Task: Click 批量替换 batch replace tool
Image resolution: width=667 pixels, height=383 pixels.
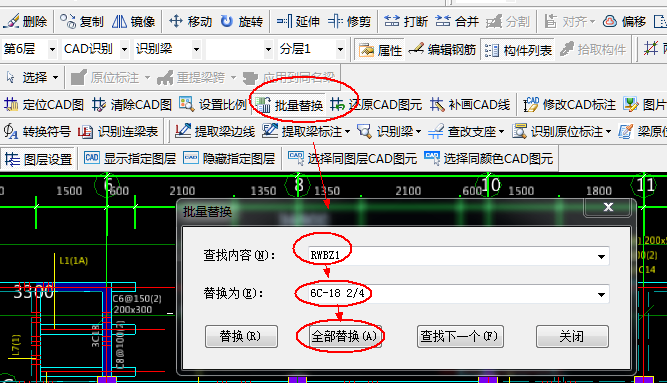Action: pyautogui.click(x=289, y=105)
